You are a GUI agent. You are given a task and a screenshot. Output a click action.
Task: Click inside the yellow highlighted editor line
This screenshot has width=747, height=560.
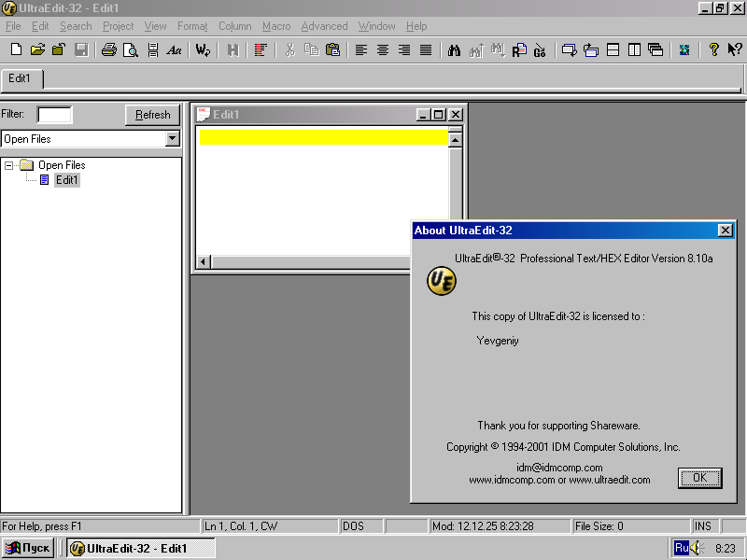tap(324, 136)
